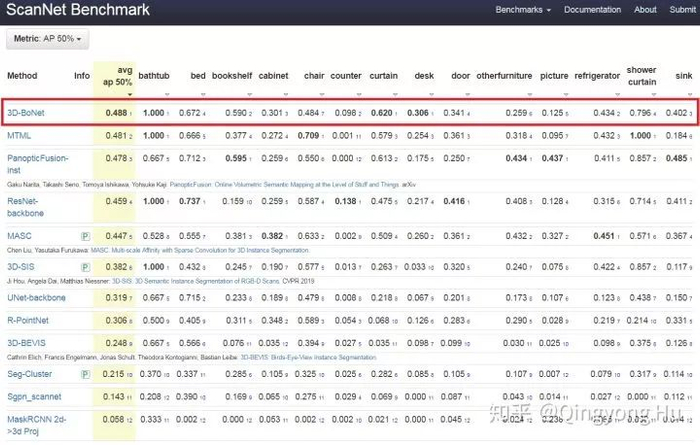Image resolution: width=700 pixels, height=445 pixels.
Task: Sort by the shower curtain column arrow
Action: point(654,94)
